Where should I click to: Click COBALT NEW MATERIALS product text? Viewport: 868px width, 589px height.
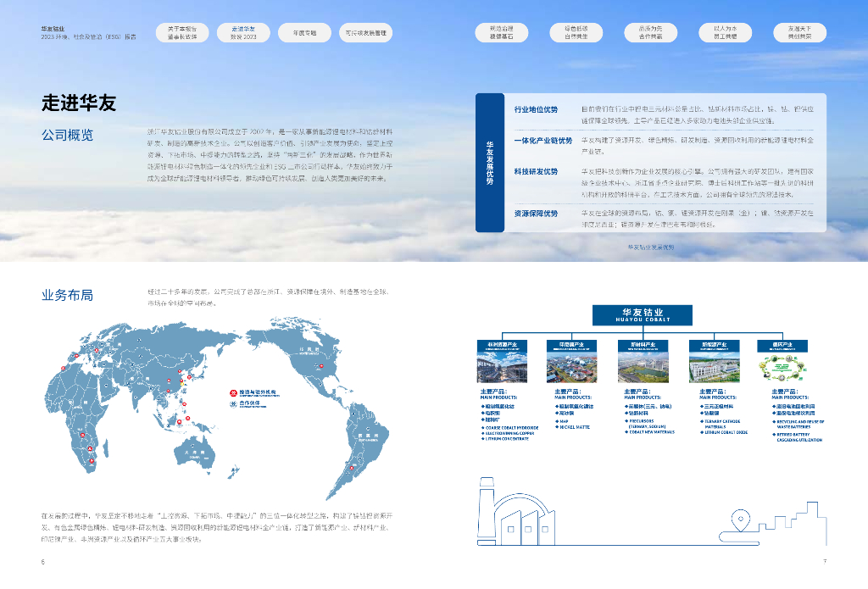click(652, 432)
